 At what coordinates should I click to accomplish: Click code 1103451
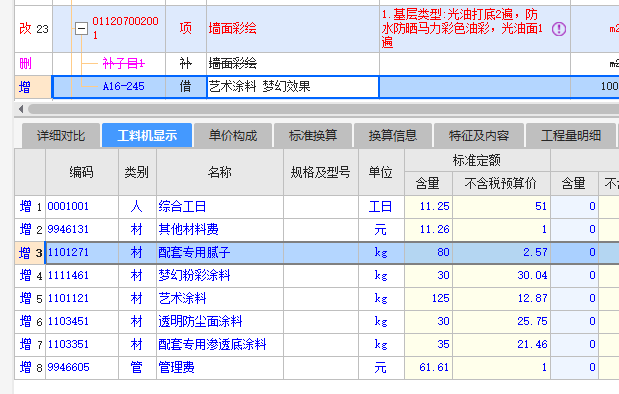coord(68,321)
